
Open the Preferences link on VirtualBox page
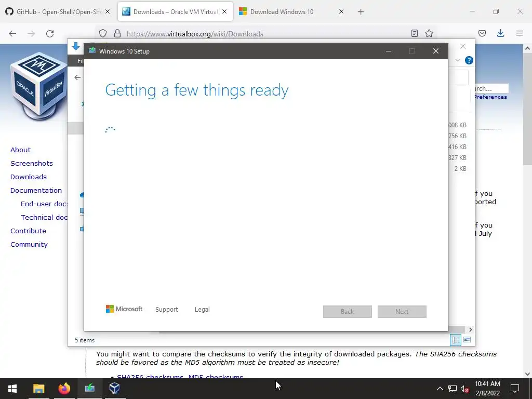(x=491, y=97)
